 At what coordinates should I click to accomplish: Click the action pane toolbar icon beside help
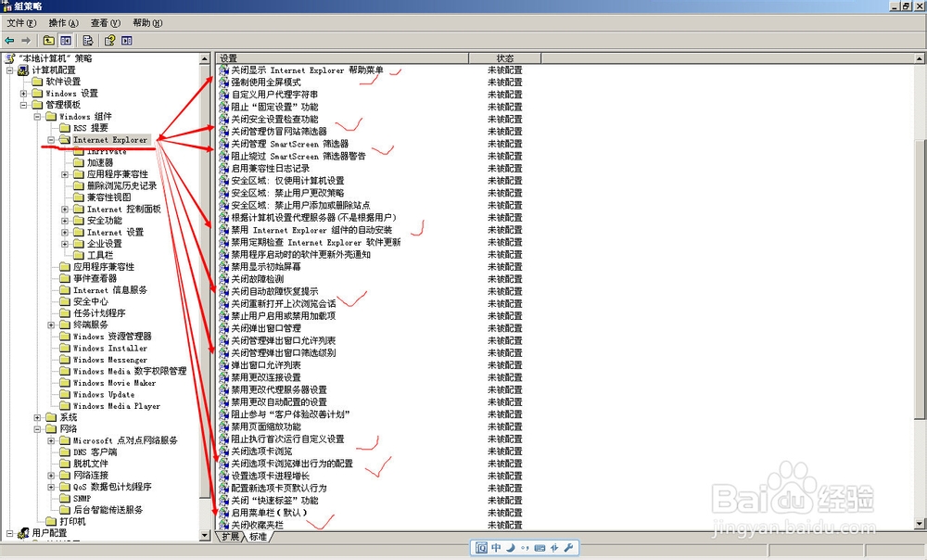pos(126,40)
